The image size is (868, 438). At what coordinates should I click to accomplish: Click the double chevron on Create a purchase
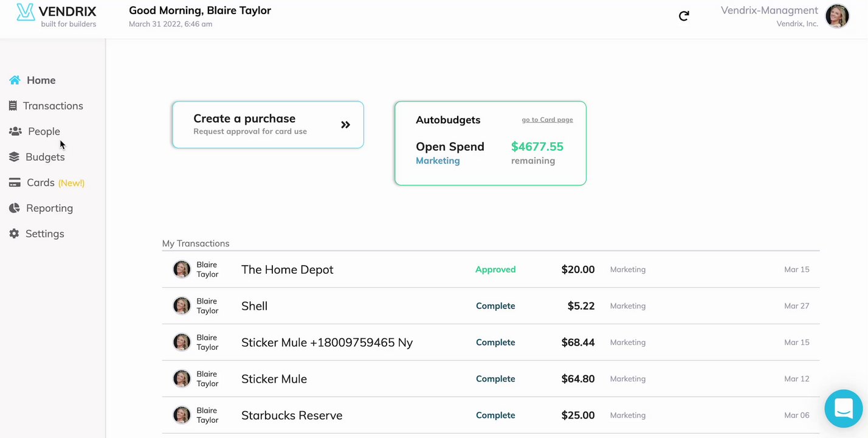click(x=345, y=125)
